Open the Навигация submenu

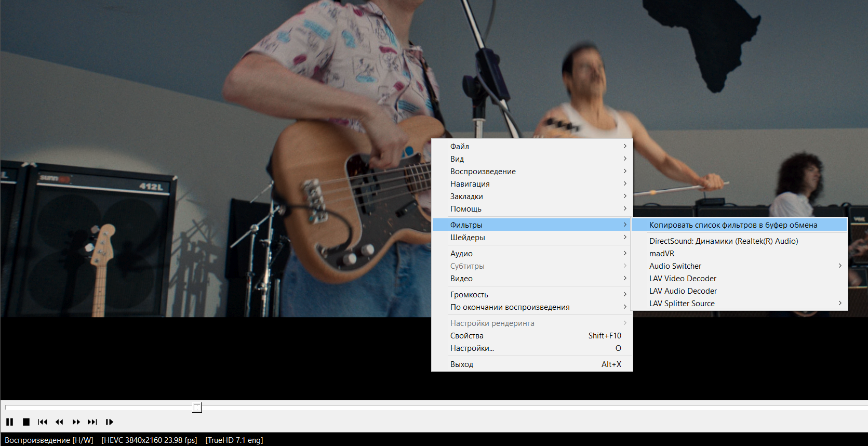532,184
